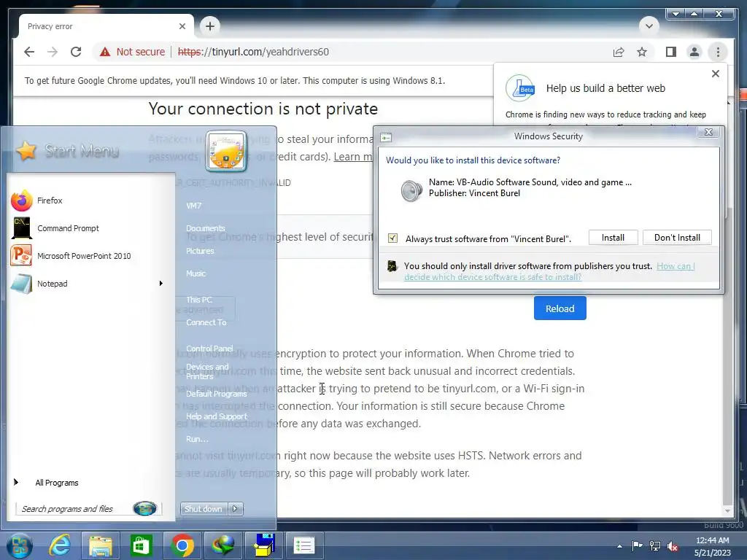The image size is (747, 560).
Task: Open Internet Explorer from taskbar
Action: click(x=60, y=545)
